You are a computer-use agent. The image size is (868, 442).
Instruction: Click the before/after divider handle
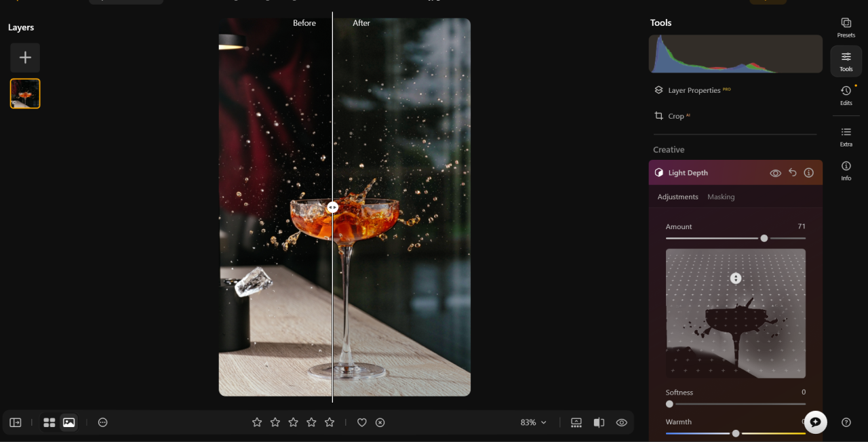click(332, 207)
